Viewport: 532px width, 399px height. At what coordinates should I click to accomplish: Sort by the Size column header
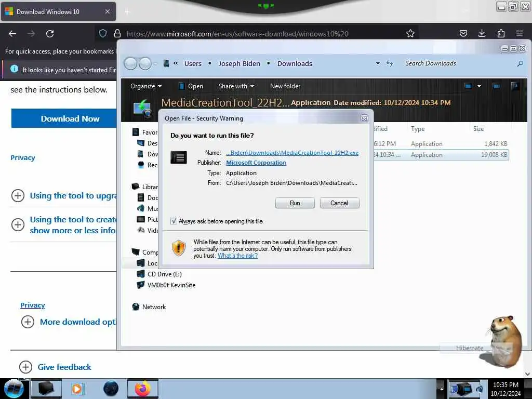(478, 129)
